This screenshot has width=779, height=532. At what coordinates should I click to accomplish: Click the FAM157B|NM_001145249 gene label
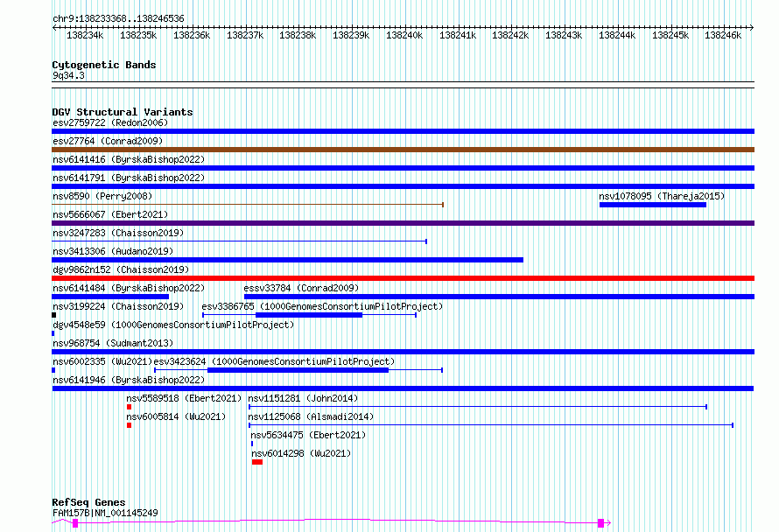tap(105, 513)
